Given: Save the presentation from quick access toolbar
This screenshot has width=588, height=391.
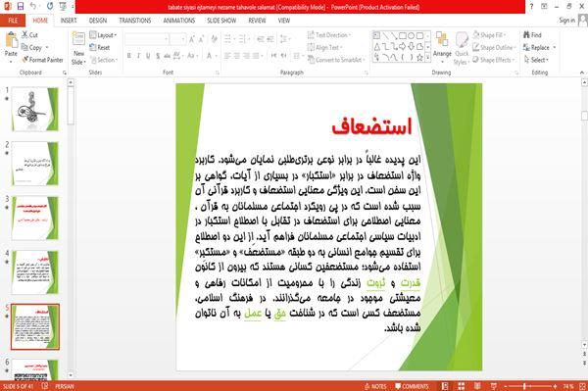Looking at the screenshot, I should [x=20, y=6].
